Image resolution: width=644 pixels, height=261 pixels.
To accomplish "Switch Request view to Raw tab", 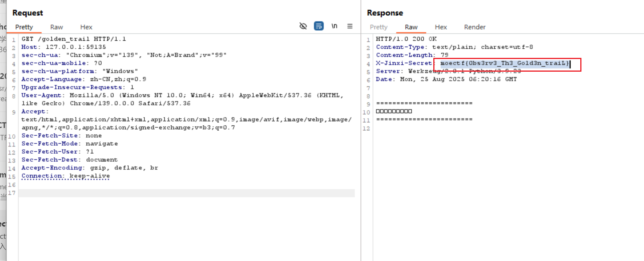I will pos(56,27).
